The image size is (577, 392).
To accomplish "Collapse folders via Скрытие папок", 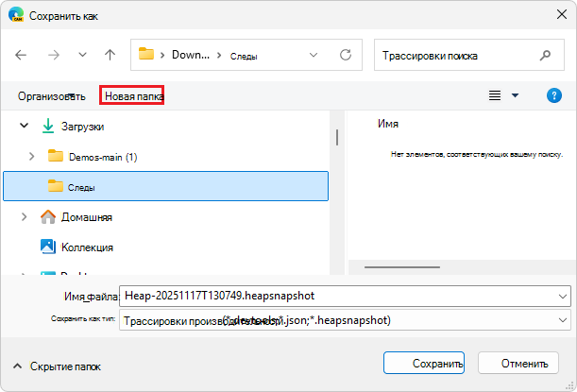I will pos(57,366).
